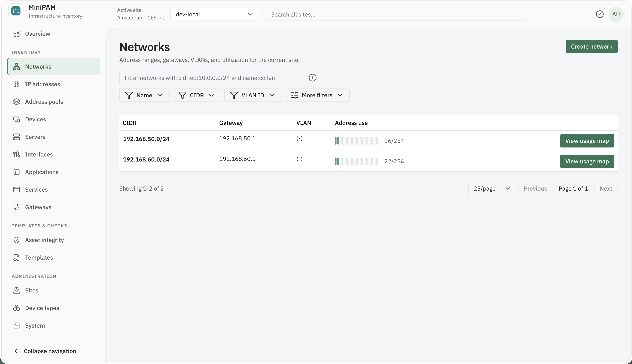Click gateway 192.168.50.1 cell
Viewport: 632px width, 364px height.
pyautogui.click(x=237, y=138)
